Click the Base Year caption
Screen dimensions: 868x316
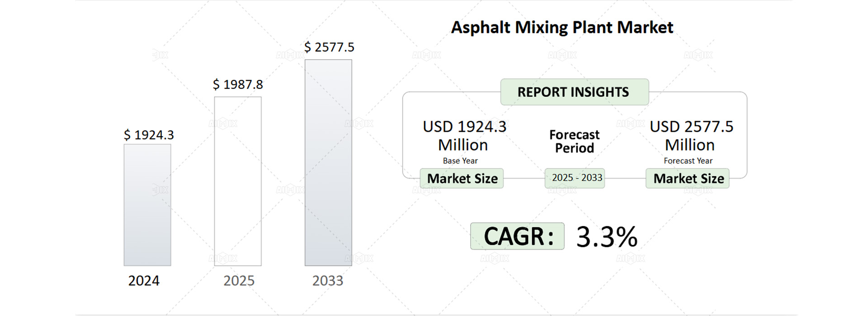(x=460, y=161)
